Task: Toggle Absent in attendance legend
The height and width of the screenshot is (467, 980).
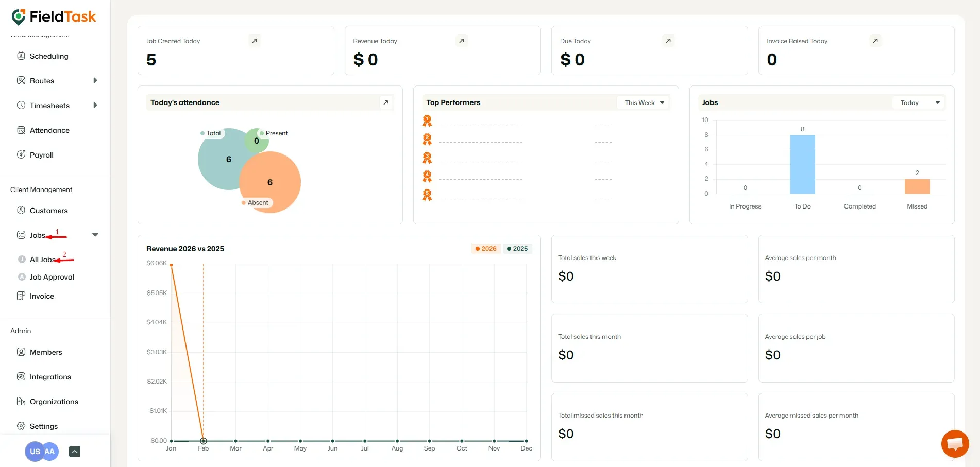Action: (255, 203)
